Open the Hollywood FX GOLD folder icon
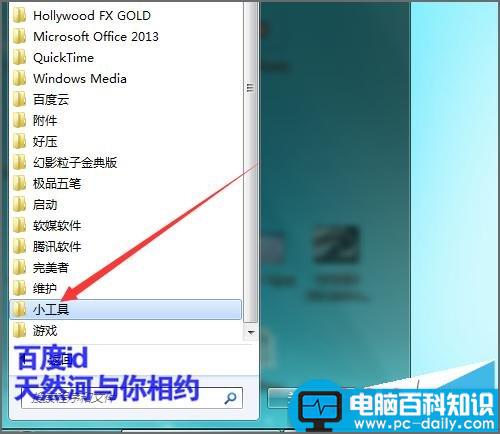Screen dimensions: 500x434 point(19,15)
